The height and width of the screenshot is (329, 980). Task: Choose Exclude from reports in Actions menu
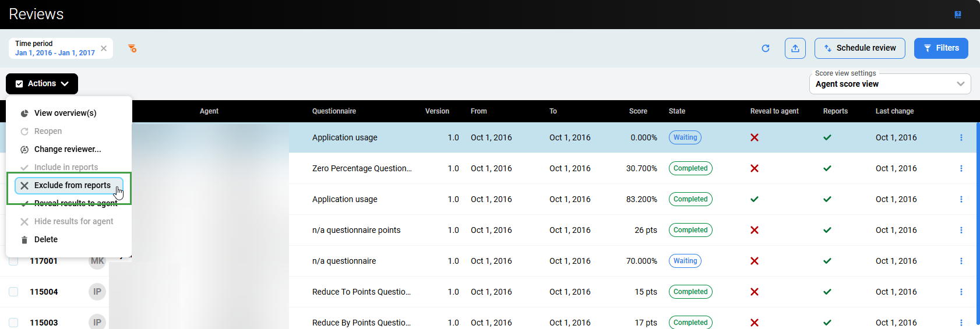(72, 185)
